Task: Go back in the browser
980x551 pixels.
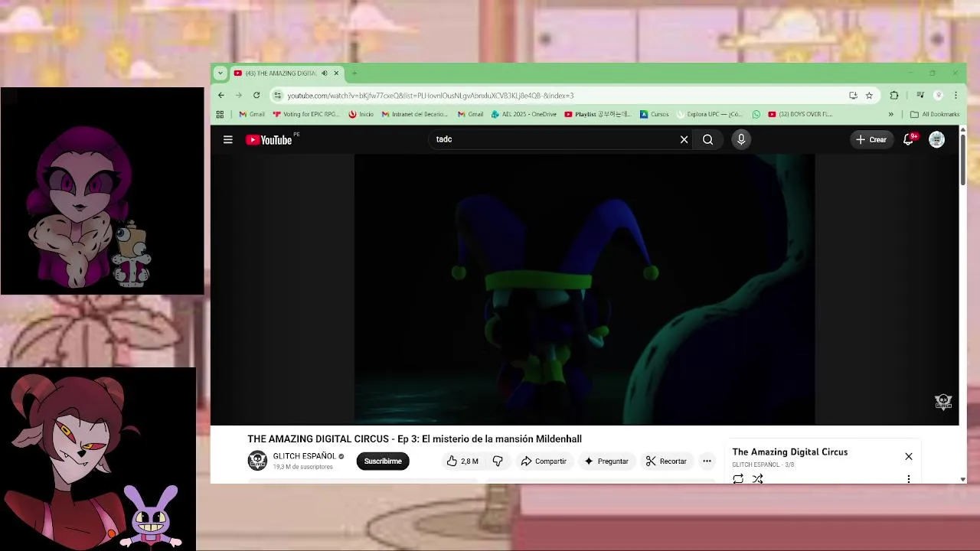Action: coord(220,96)
